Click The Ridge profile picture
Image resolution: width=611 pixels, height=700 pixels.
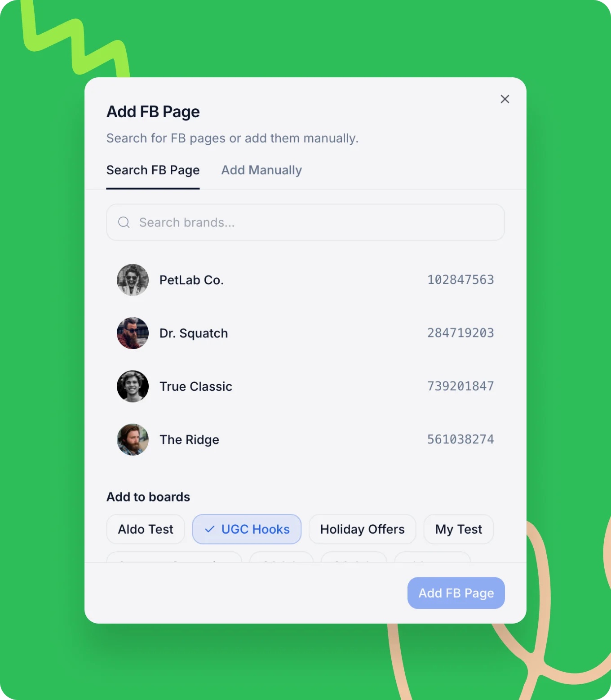point(133,439)
